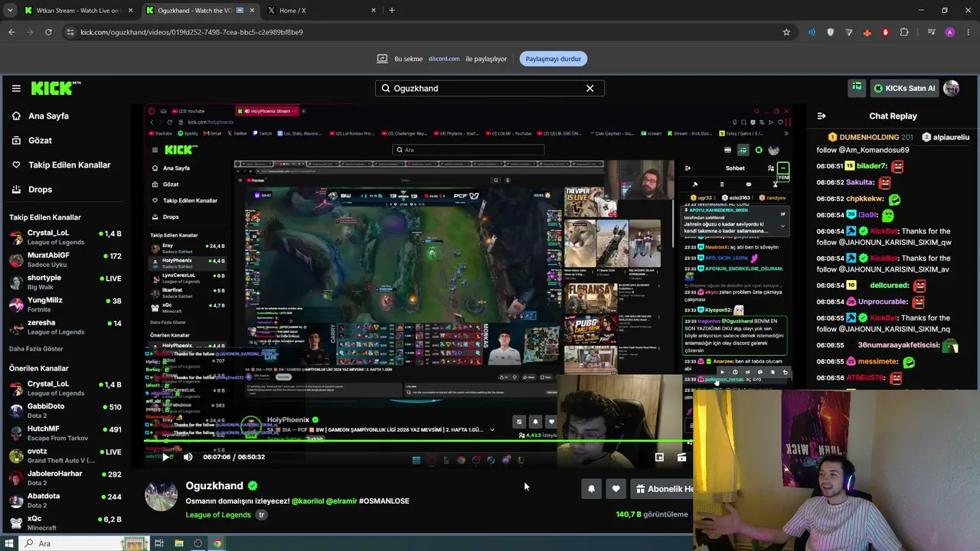Open followed channel shortypie
Viewport: 980px width, 551px height.
point(65,282)
